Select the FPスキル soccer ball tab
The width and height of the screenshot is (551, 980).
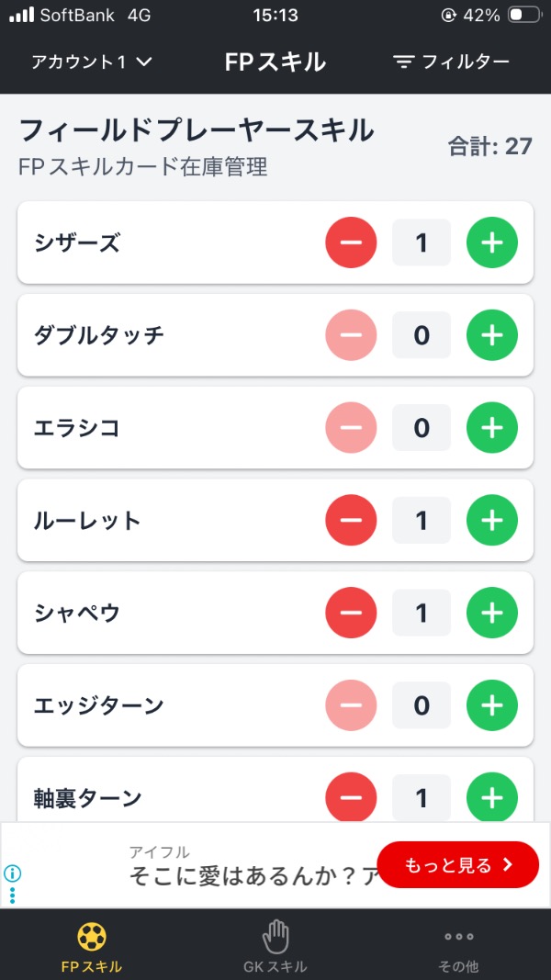click(92, 947)
